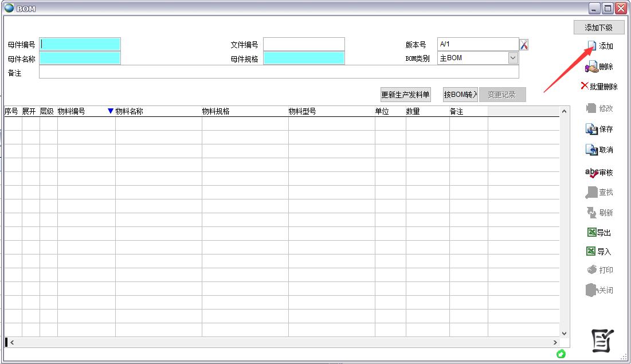Open the notepad icon at bottom right
This screenshot has width=631, height=364.
(602, 341)
